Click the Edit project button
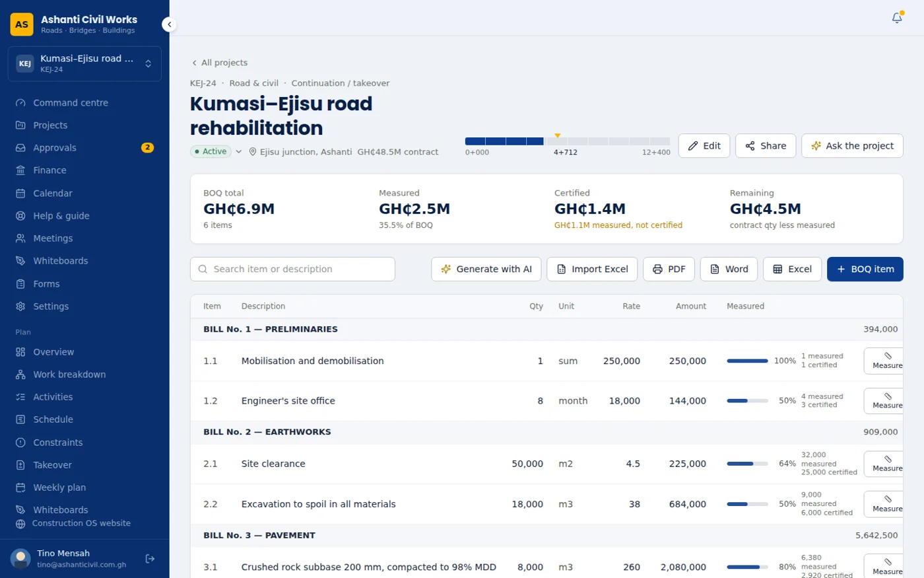The image size is (924, 578). [704, 146]
